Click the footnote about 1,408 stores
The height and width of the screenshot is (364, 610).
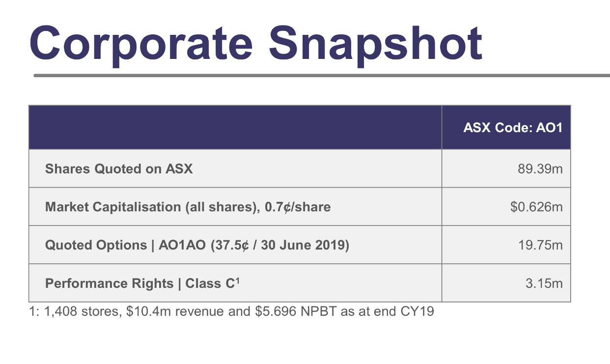(232, 312)
